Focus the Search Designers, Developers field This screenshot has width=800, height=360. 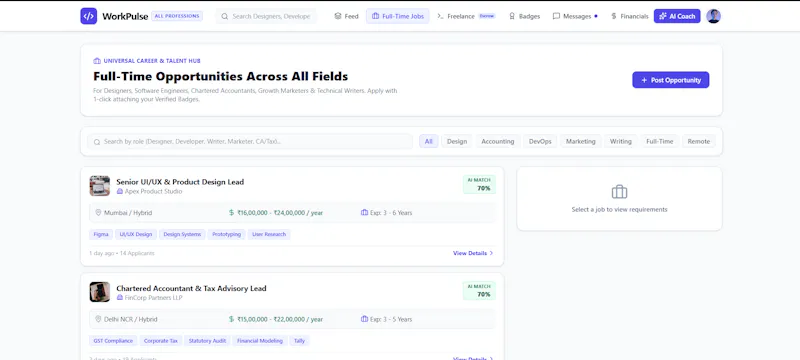(x=266, y=16)
